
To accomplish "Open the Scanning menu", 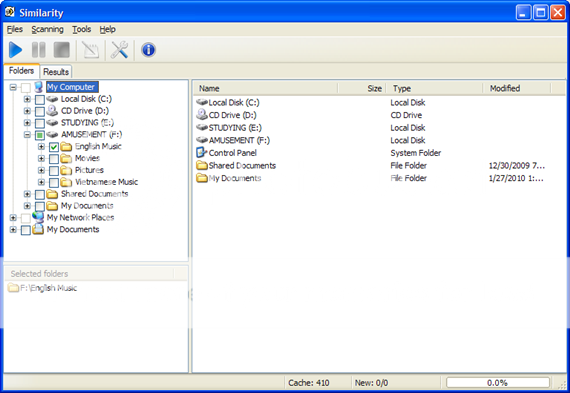I will pyautogui.click(x=47, y=29).
